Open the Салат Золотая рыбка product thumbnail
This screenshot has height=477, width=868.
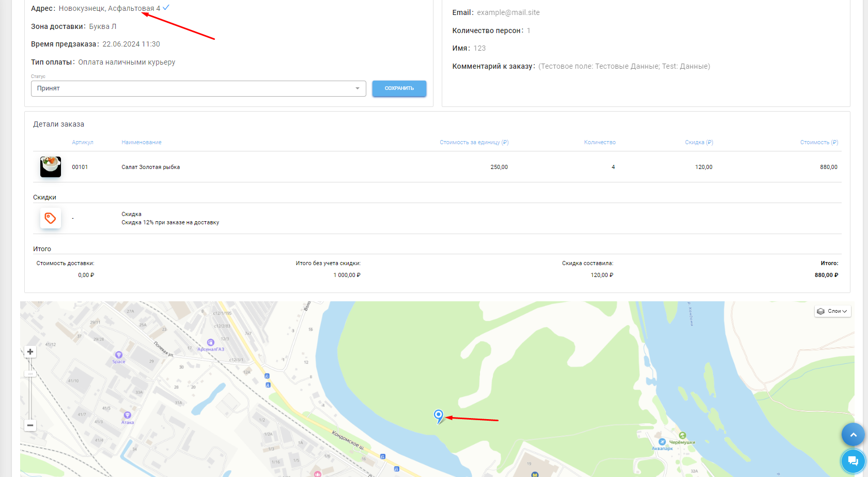tap(51, 167)
